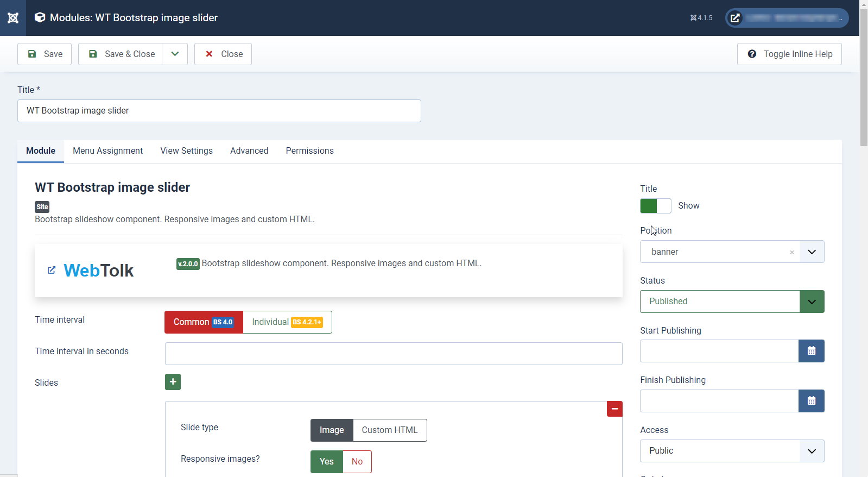Toggle Inline Help button
The height and width of the screenshot is (477, 868).
click(789, 54)
